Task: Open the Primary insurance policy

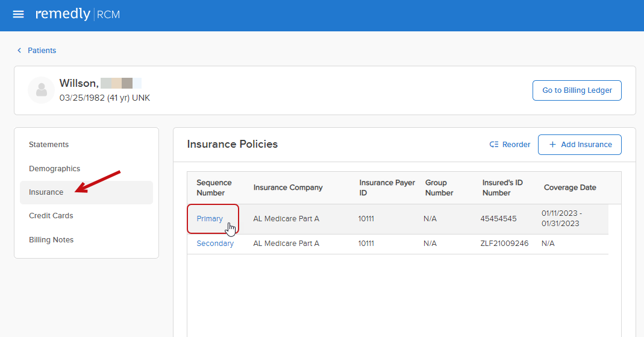Action: coord(210,219)
